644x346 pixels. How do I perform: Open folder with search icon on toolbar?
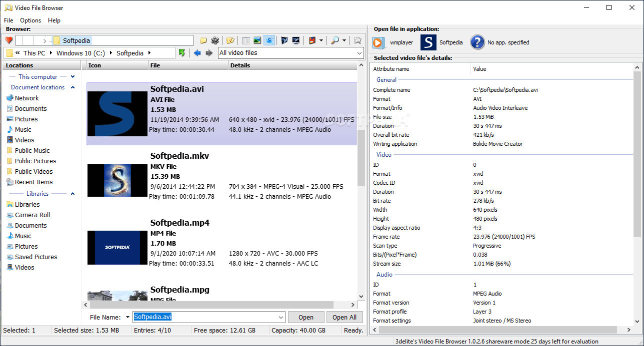tap(357, 40)
